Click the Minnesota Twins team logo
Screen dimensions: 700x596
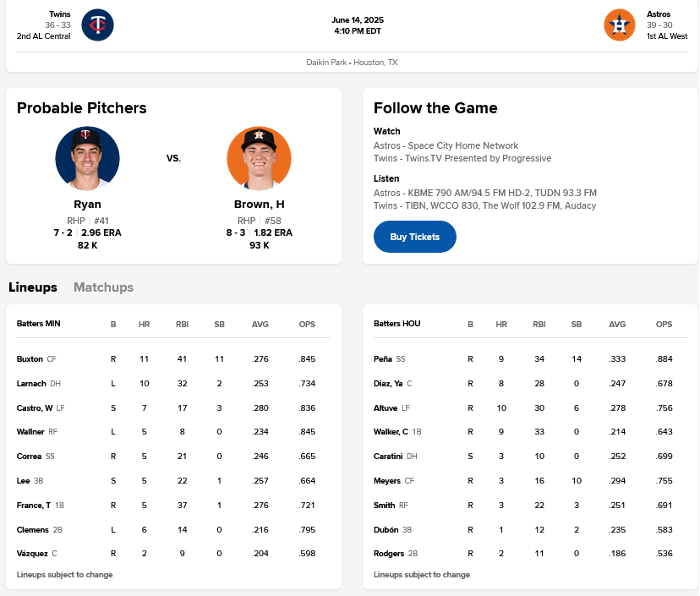(97, 25)
